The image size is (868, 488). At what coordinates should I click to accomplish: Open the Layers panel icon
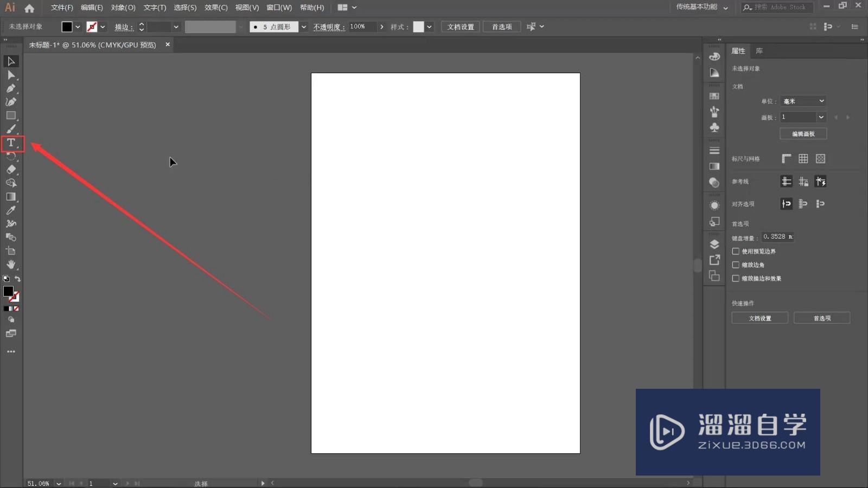[x=714, y=244]
